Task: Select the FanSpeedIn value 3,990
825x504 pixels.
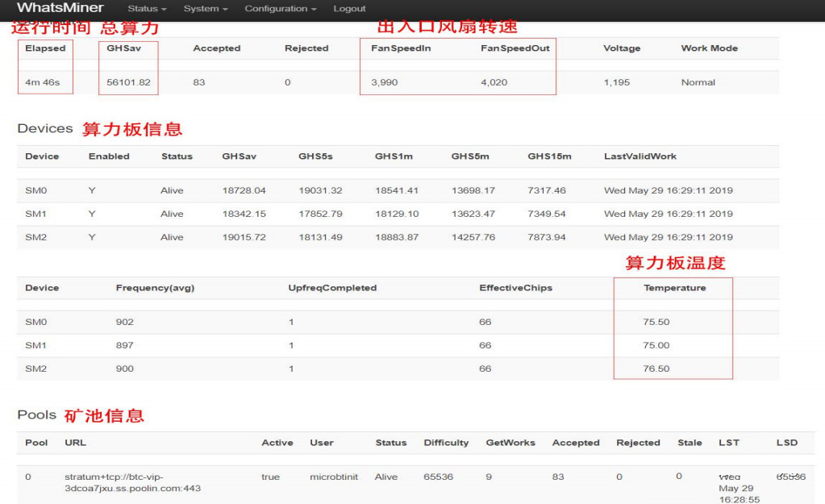Action: coord(381,81)
